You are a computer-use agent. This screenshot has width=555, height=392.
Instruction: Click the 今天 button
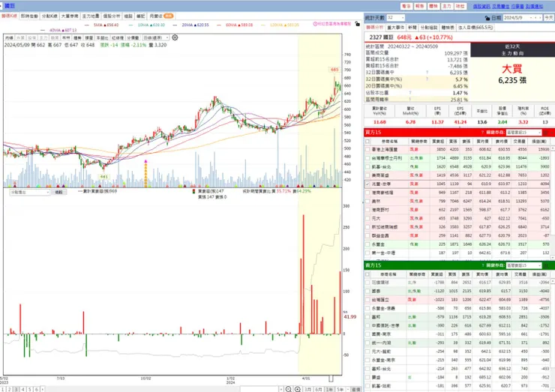(x=549, y=18)
